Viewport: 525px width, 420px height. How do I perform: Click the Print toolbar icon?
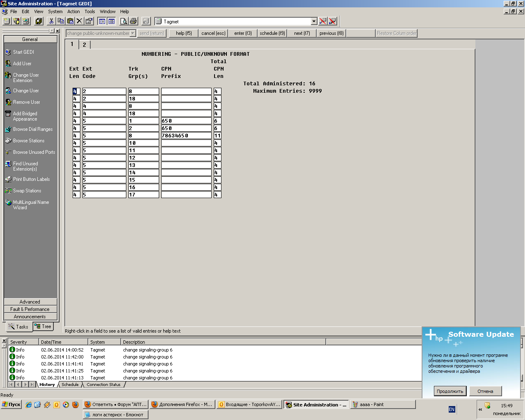[133, 21]
